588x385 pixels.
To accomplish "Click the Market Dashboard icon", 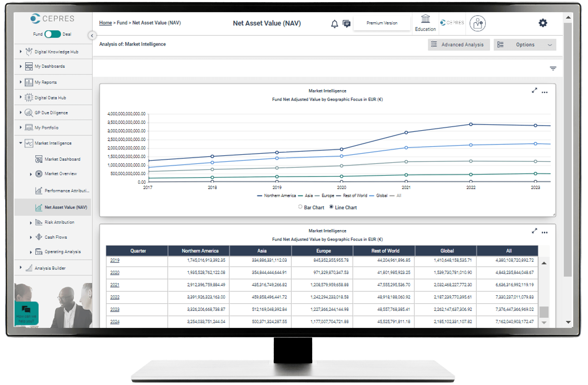I will (39, 159).
